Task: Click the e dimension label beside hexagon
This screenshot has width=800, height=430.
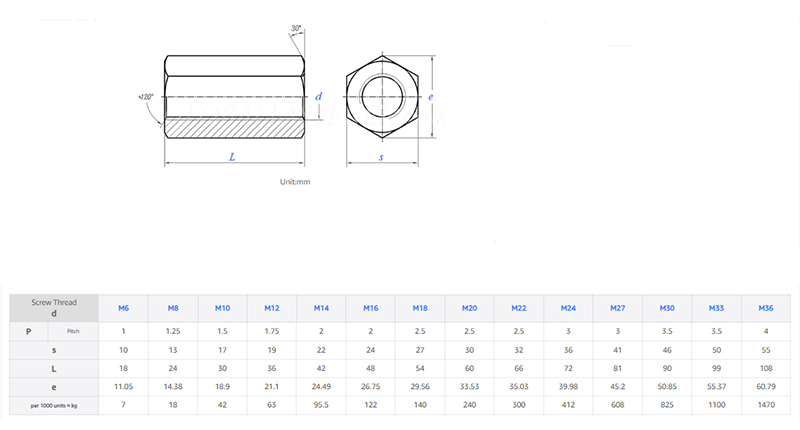Action: pos(429,97)
